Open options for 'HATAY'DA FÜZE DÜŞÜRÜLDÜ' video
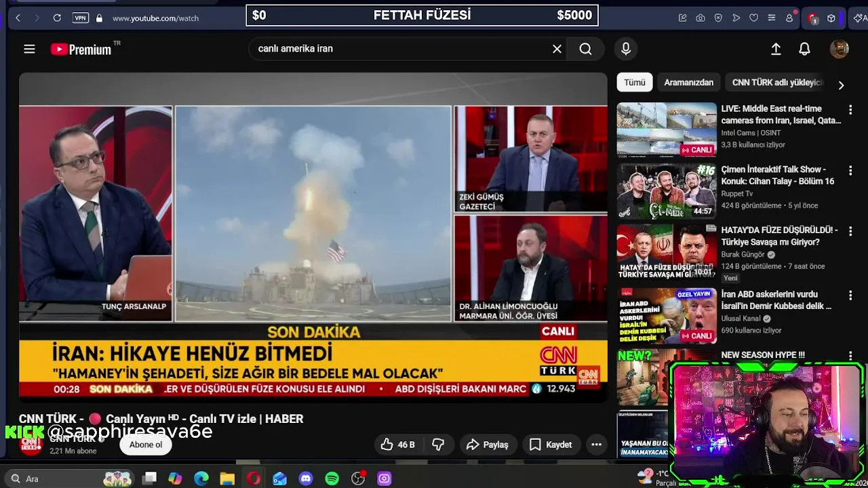The height and width of the screenshot is (488, 868). [850, 231]
